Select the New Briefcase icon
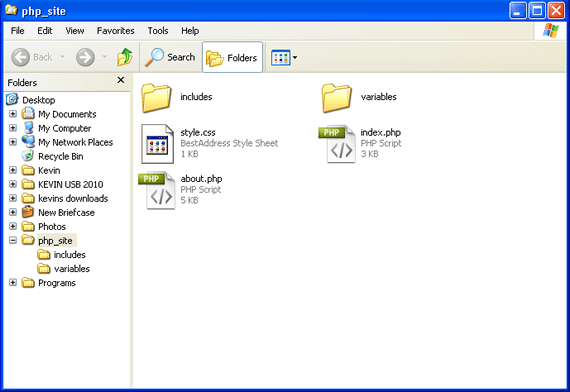The width and height of the screenshot is (570, 392). pos(28,212)
